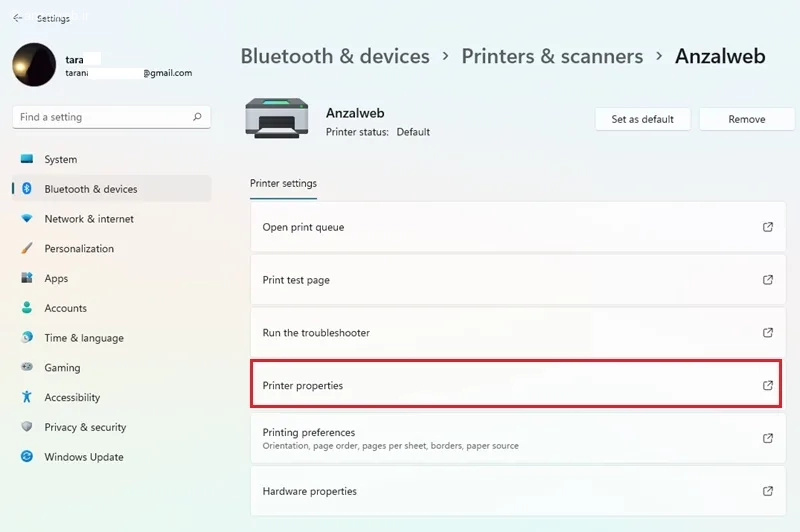800x532 pixels.
Task: Open Personalization settings
Action: coord(111,248)
